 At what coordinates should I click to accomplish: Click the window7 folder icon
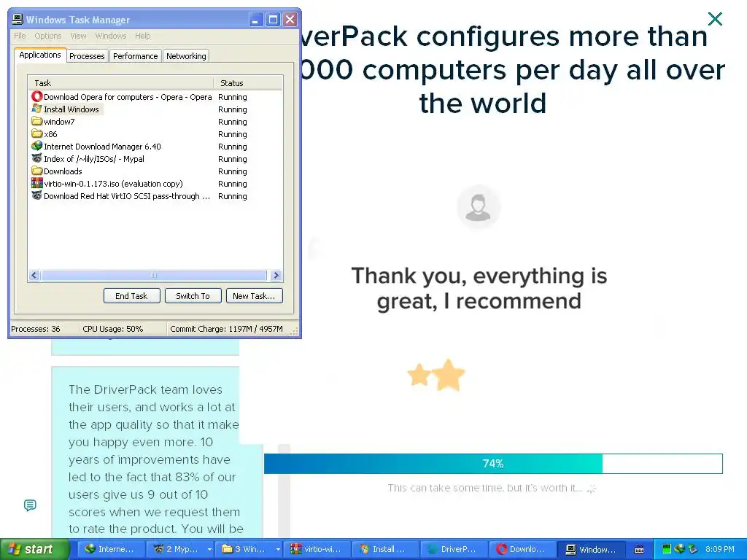[36, 122]
